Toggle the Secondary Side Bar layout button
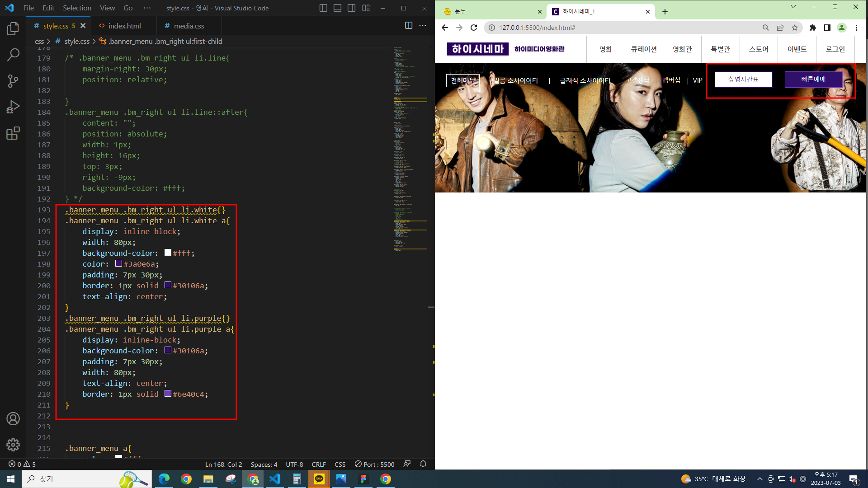This screenshot has width=868, height=488. [x=352, y=8]
